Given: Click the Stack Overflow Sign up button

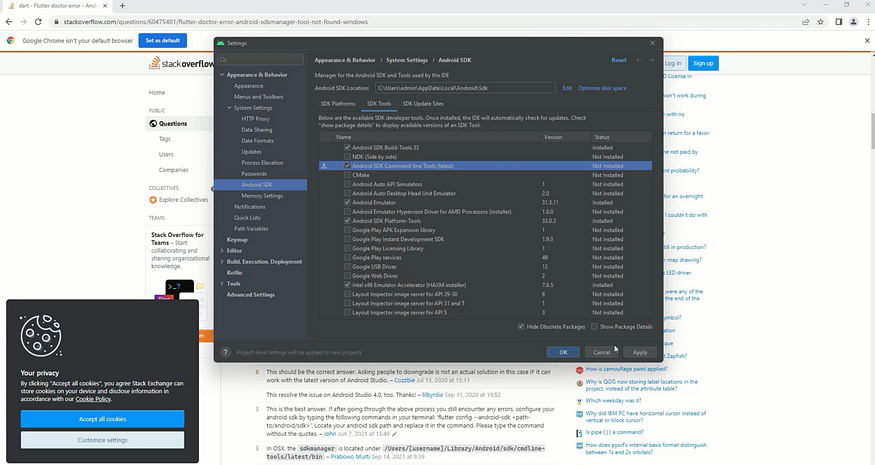Looking at the screenshot, I should 703,64.
